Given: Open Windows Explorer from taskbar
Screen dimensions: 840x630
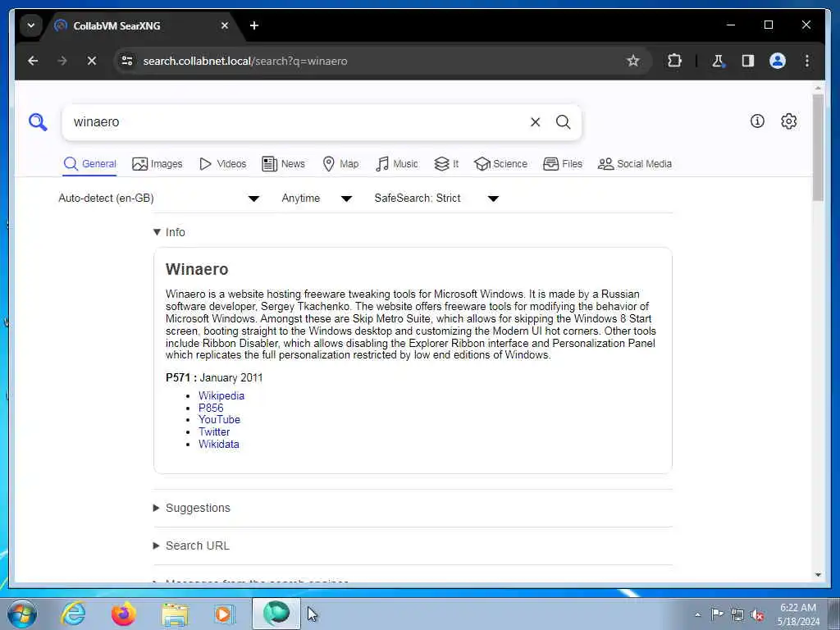Looking at the screenshot, I should tap(175, 614).
